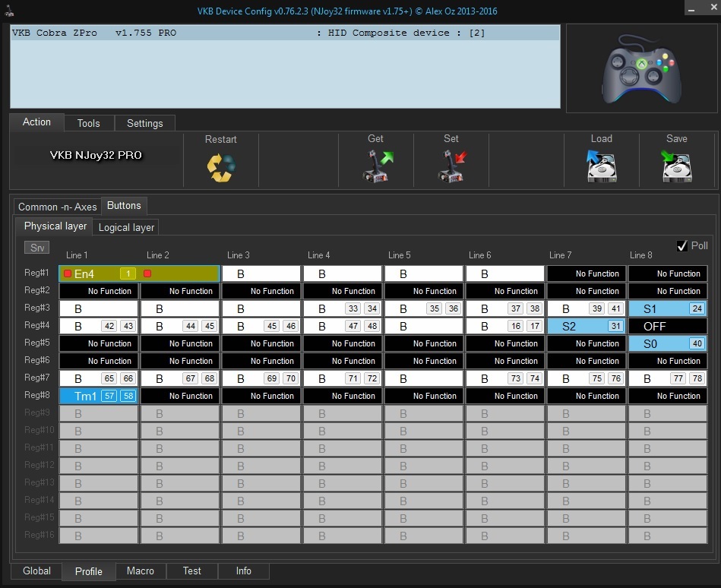
Task: Select the S1 cell numbered 24
Action: pos(668,308)
